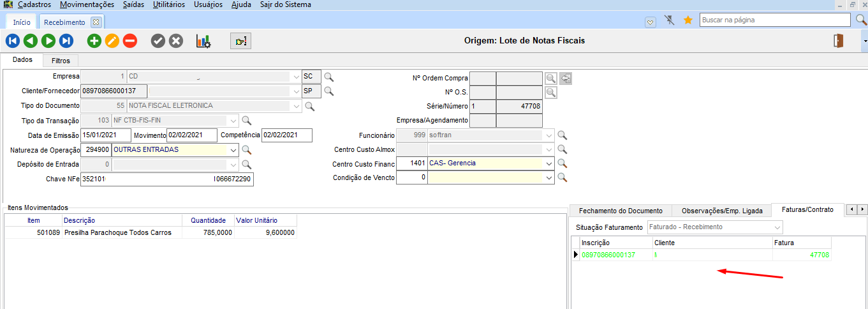Click the Buscar na página search field
This screenshot has height=309, width=868.
(x=775, y=20)
